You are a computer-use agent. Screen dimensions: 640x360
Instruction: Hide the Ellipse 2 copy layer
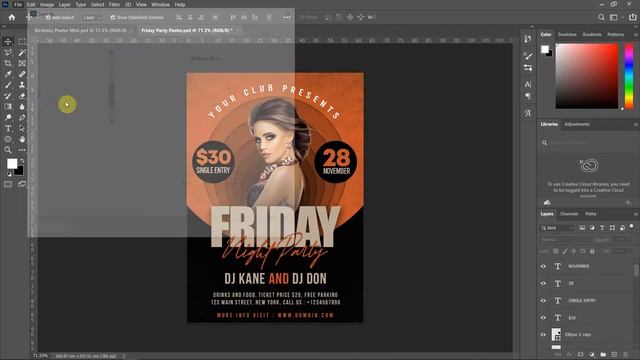pyautogui.click(x=543, y=335)
